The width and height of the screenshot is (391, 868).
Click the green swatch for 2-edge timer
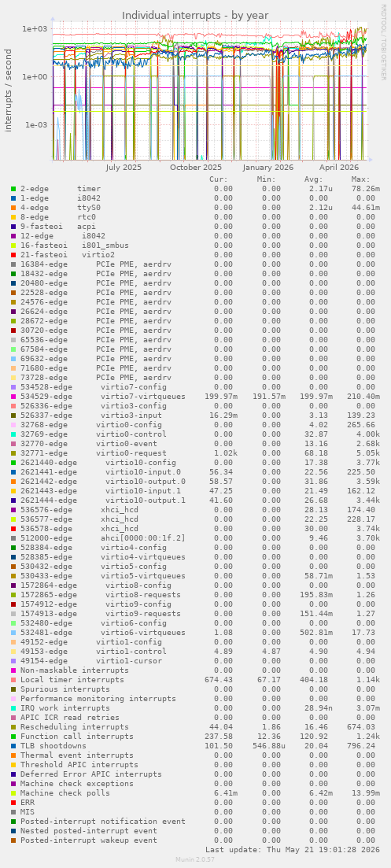coord(13,189)
